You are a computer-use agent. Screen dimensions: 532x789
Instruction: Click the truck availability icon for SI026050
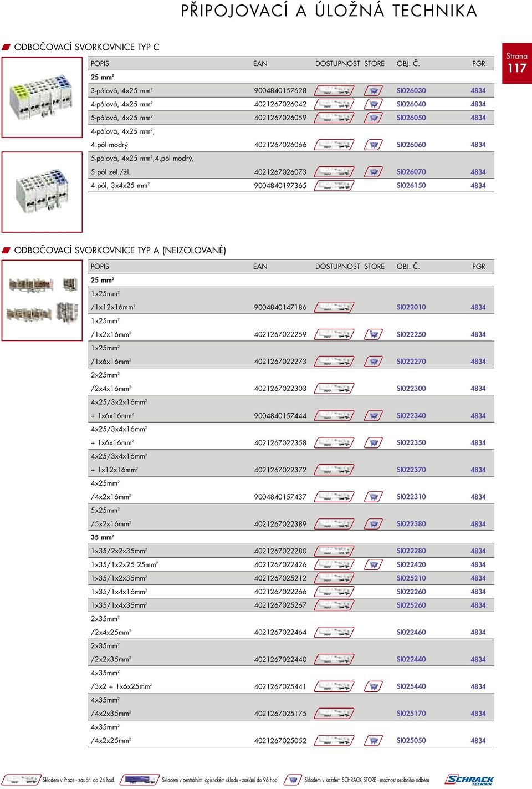pos(334,118)
